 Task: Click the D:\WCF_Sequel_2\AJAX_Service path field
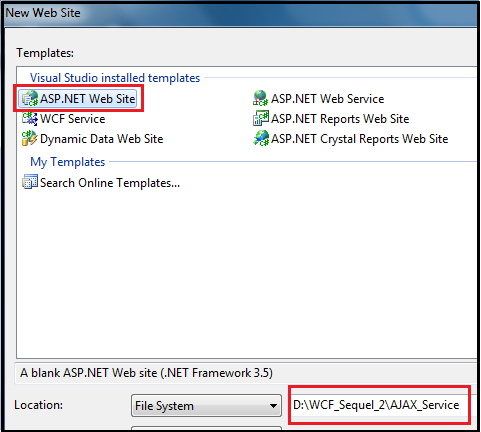point(379,405)
